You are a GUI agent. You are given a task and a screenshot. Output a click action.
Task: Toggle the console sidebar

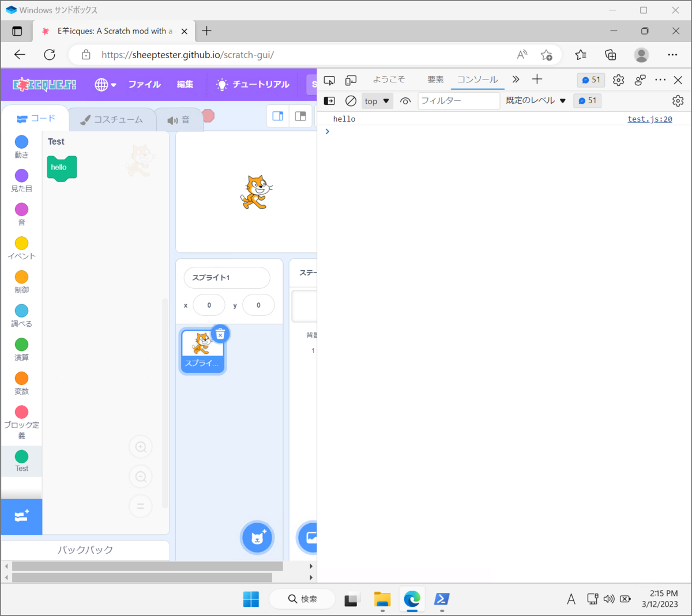[x=329, y=101]
